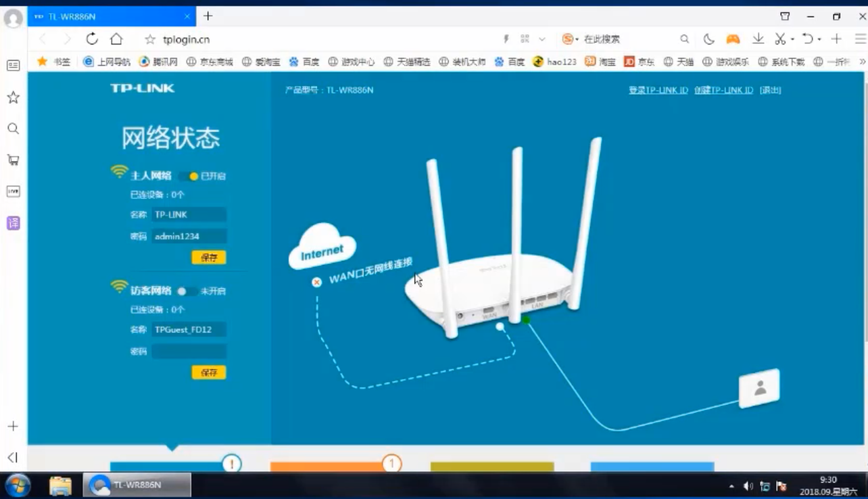Click the user device icon in diagram

(760, 388)
